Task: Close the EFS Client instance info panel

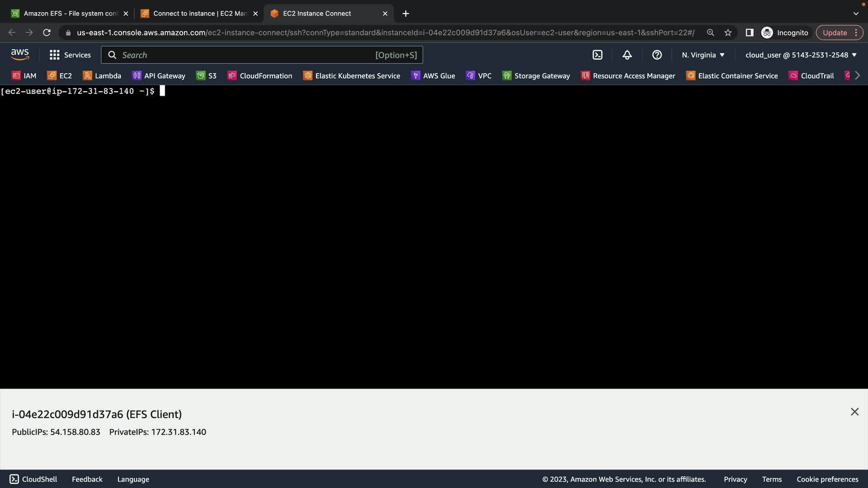Action: coord(854,412)
